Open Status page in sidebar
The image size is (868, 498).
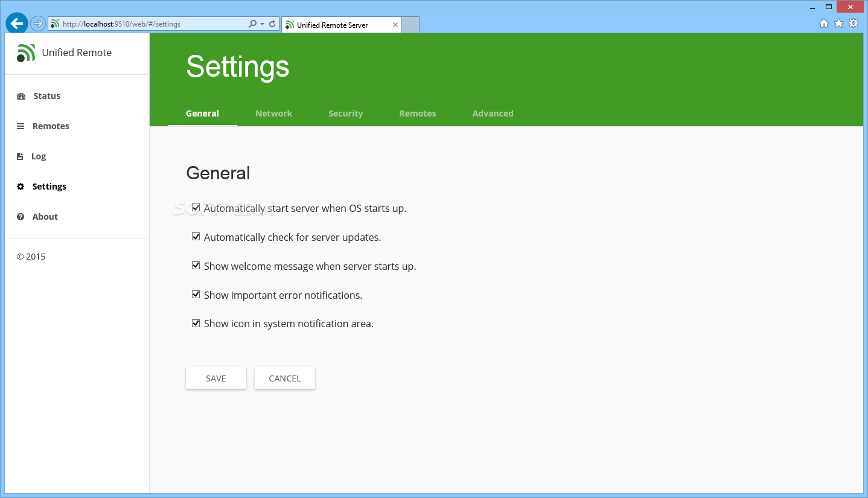click(47, 96)
